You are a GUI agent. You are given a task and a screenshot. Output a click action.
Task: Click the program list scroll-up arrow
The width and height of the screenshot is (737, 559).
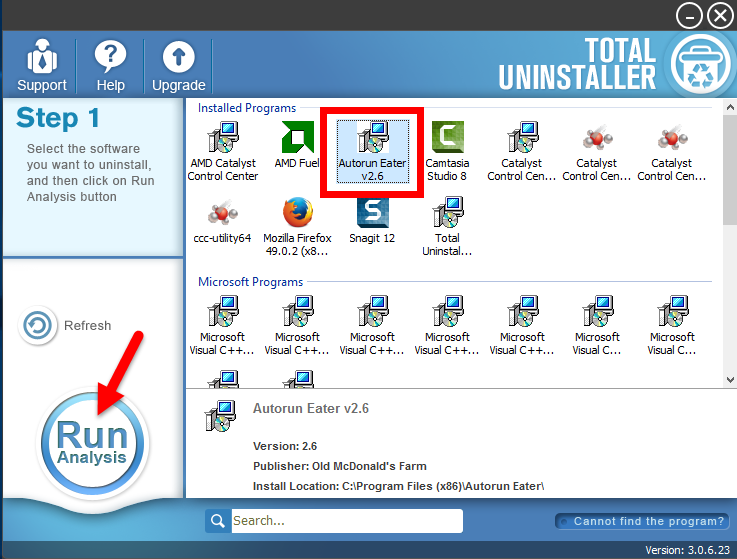click(x=730, y=107)
